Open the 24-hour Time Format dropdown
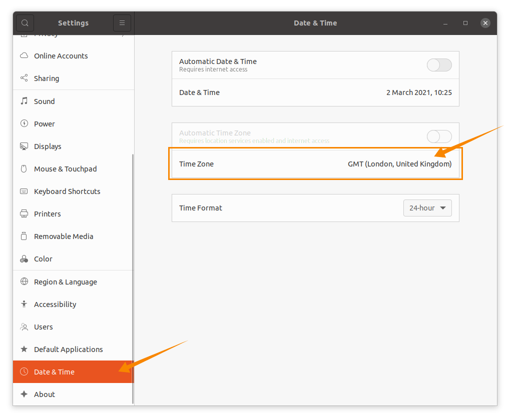 pos(427,208)
